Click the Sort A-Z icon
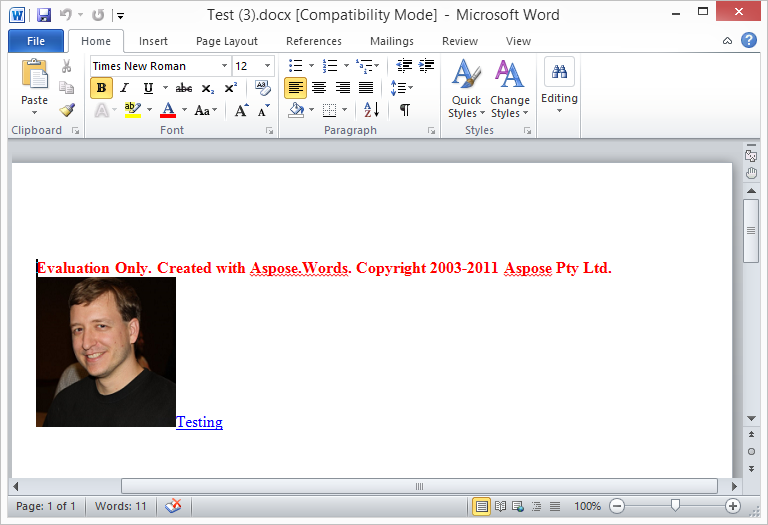768x525 pixels. point(370,110)
